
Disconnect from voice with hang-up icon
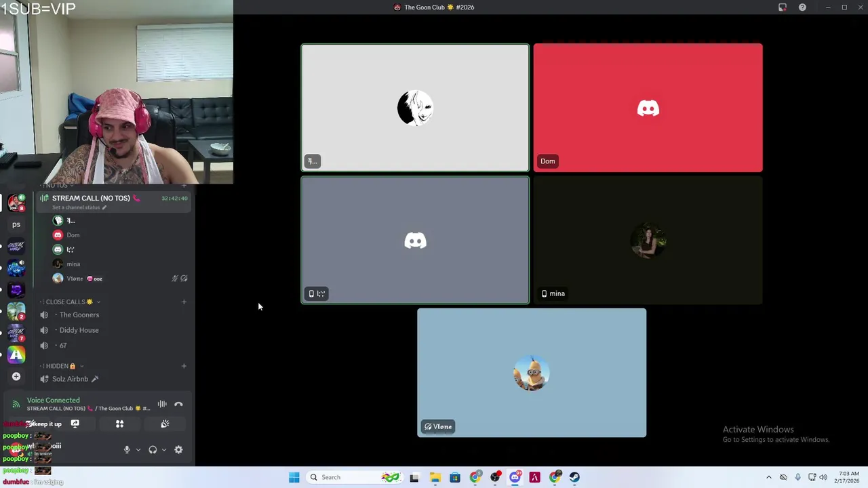coord(178,405)
